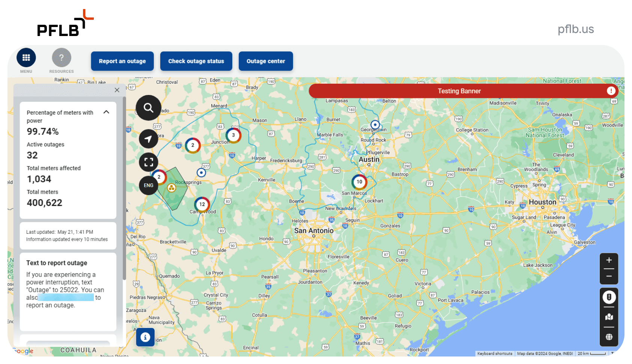632x364 pixels.
Task: Open the Resources help icon
Action: (x=62, y=58)
